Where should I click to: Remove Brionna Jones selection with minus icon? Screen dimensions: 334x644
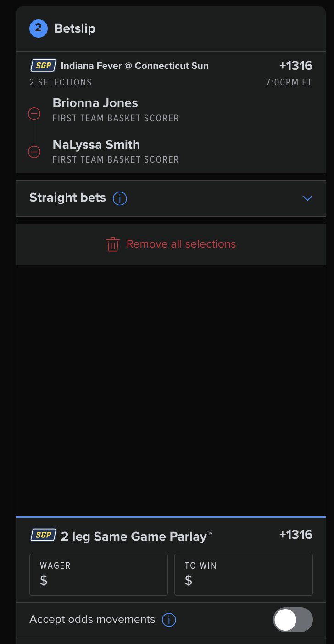pyautogui.click(x=34, y=113)
